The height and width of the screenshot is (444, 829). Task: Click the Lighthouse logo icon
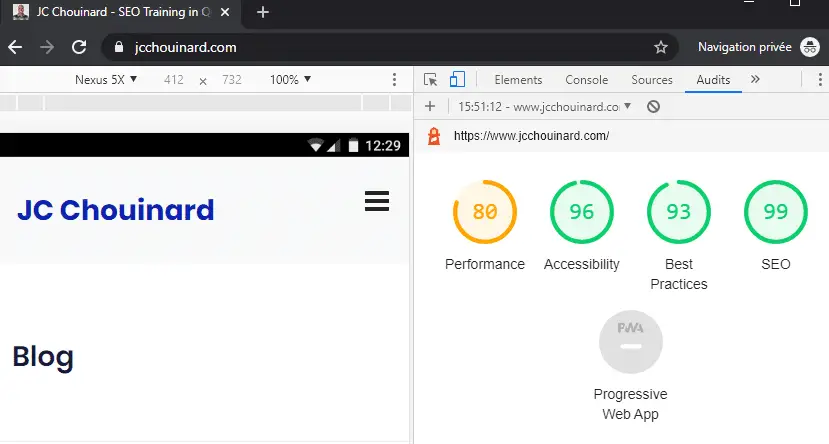[x=434, y=136]
